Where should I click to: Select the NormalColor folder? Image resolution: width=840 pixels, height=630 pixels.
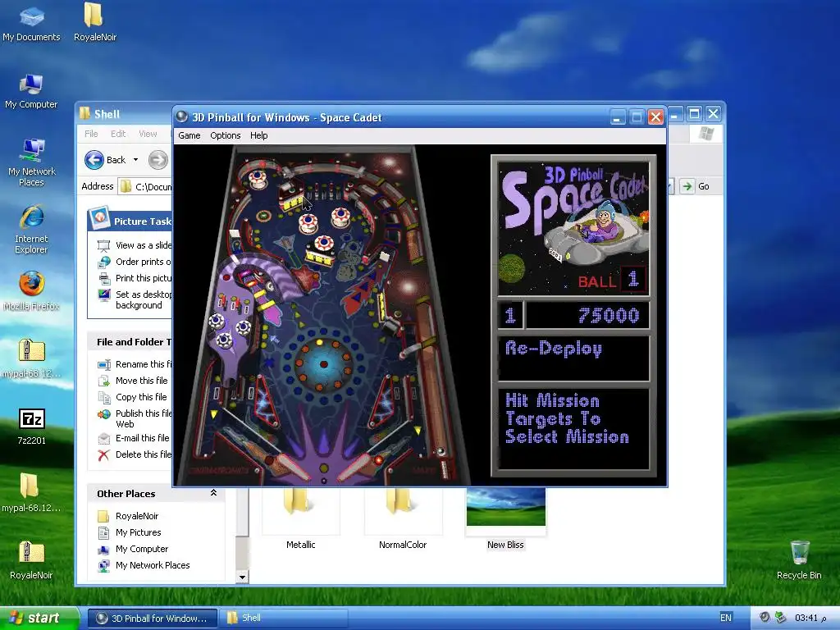click(403, 517)
